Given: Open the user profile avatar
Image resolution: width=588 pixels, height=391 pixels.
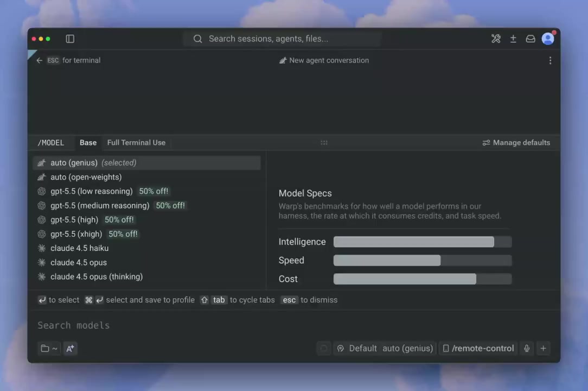Looking at the screenshot, I should tap(548, 39).
